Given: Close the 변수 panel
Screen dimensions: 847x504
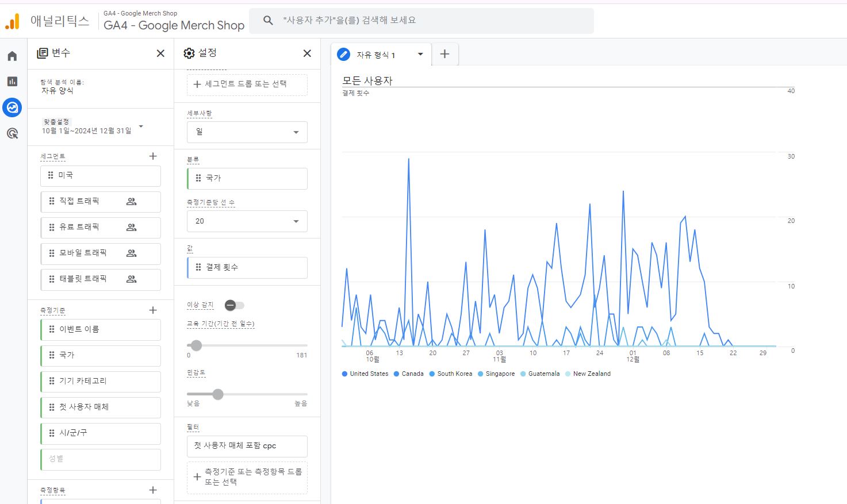Looking at the screenshot, I should [x=160, y=53].
